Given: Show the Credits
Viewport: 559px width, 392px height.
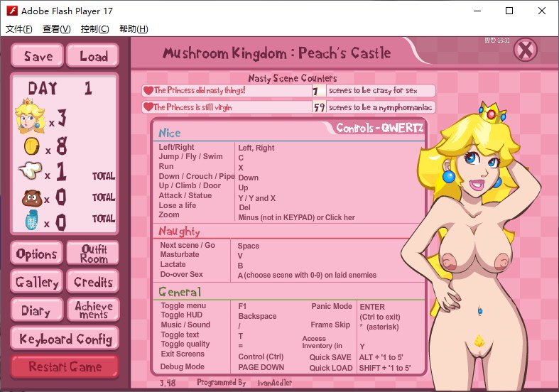Looking at the screenshot, I should tap(93, 282).
